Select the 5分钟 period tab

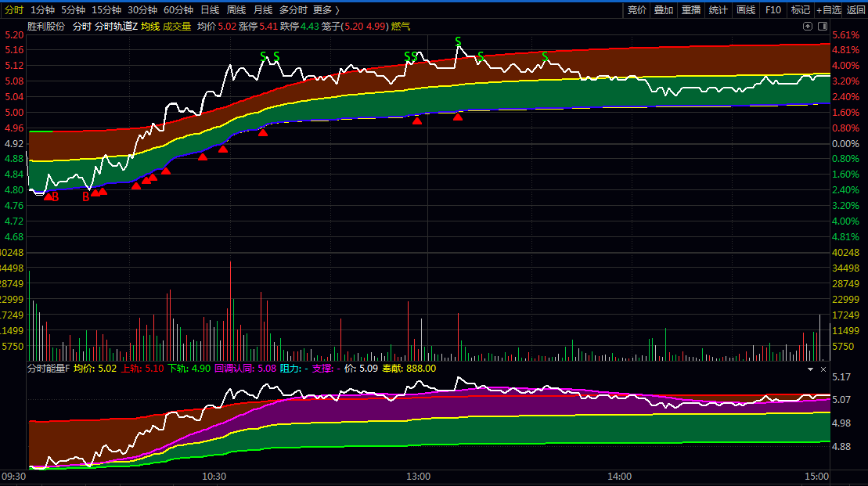(x=73, y=10)
